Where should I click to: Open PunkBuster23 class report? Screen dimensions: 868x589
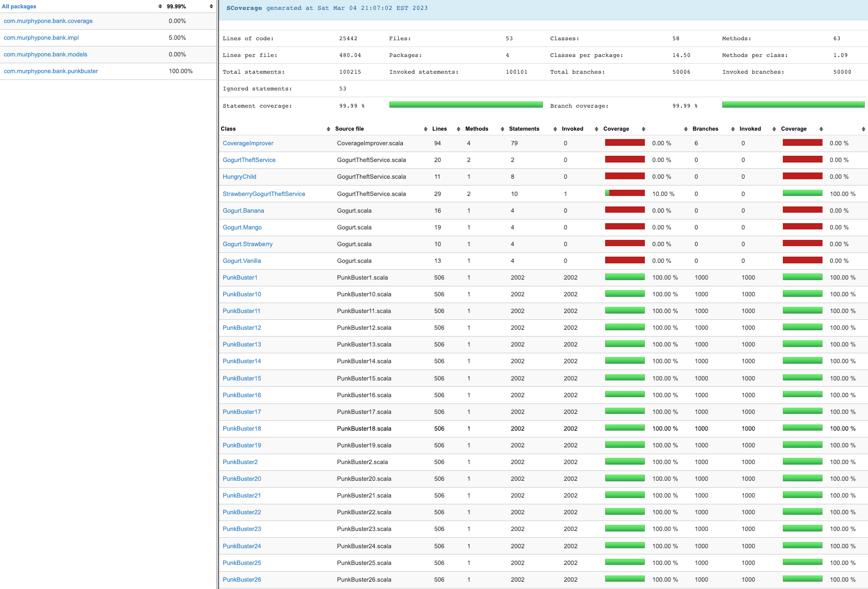point(242,529)
